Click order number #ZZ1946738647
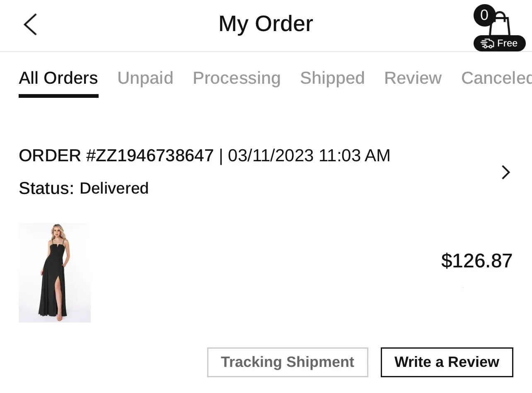 [116, 156]
